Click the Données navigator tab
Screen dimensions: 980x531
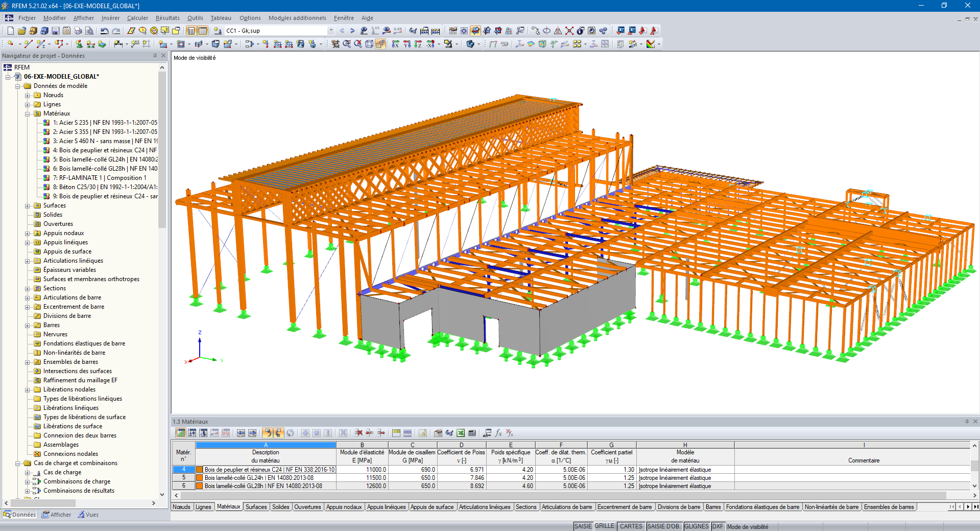(19, 515)
